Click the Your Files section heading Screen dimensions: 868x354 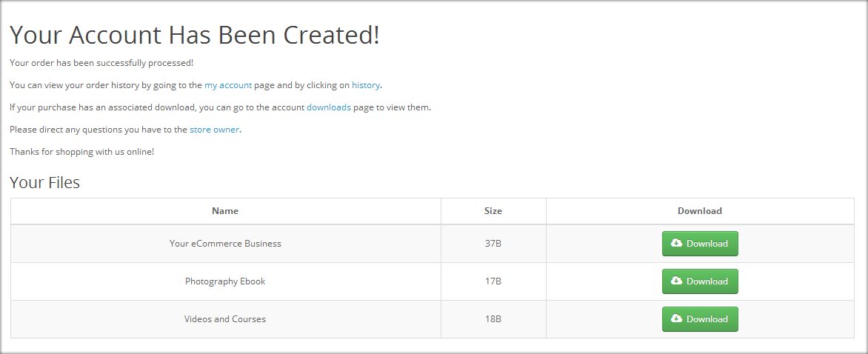[45, 182]
